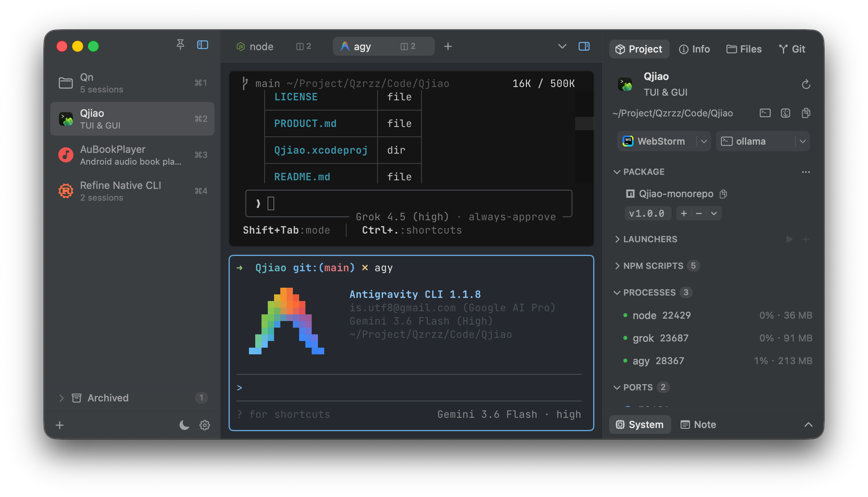868x497 pixels.
Task: Click the LICENSE file name
Action: (x=296, y=97)
